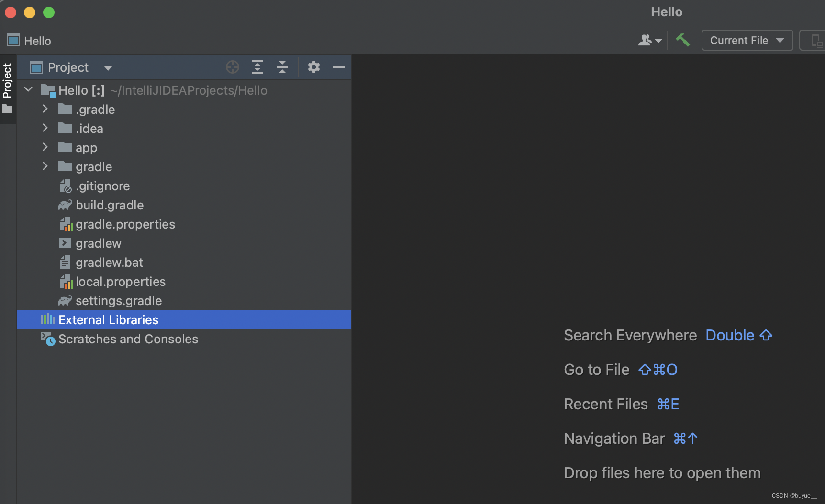Click the gradle.properties chart icon
The width and height of the screenshot is (825, 504).
66,224
